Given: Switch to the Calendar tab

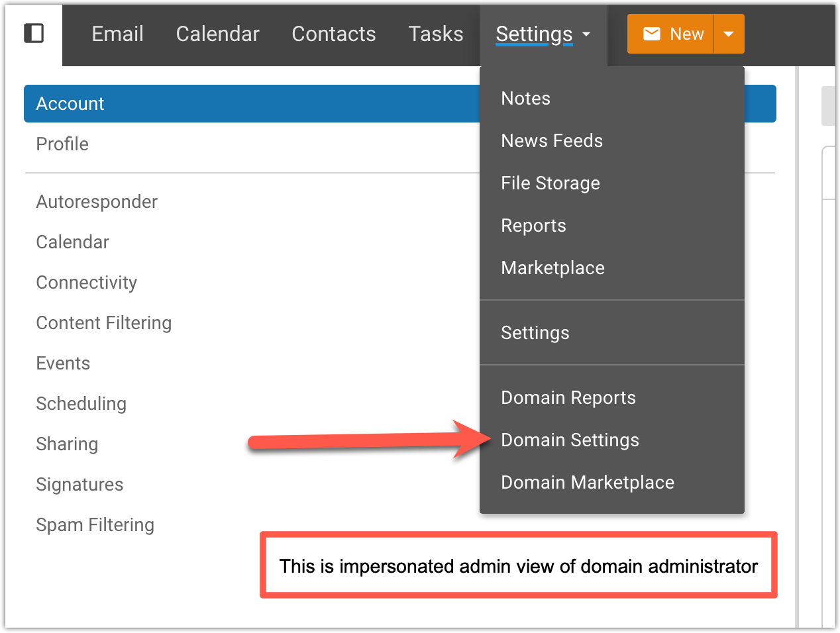Looking at the screenshot, I should pyautogui.click(x=217, y=34).
